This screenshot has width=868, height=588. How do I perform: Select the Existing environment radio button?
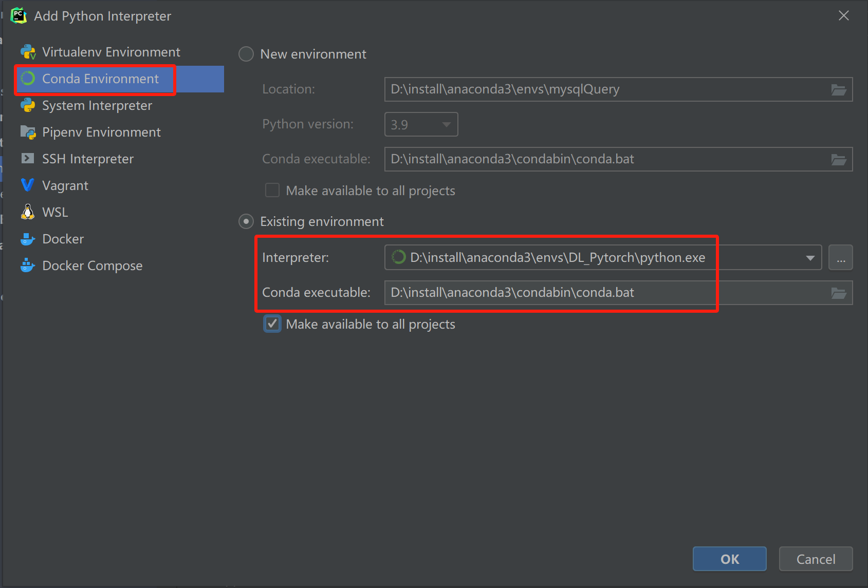[x=246, y=221]
